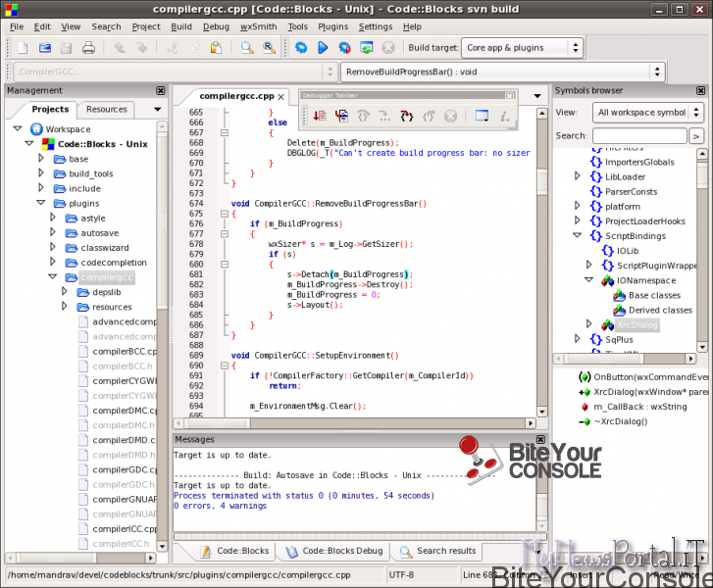Click the Step out debugger icon

tap(429, 117)
